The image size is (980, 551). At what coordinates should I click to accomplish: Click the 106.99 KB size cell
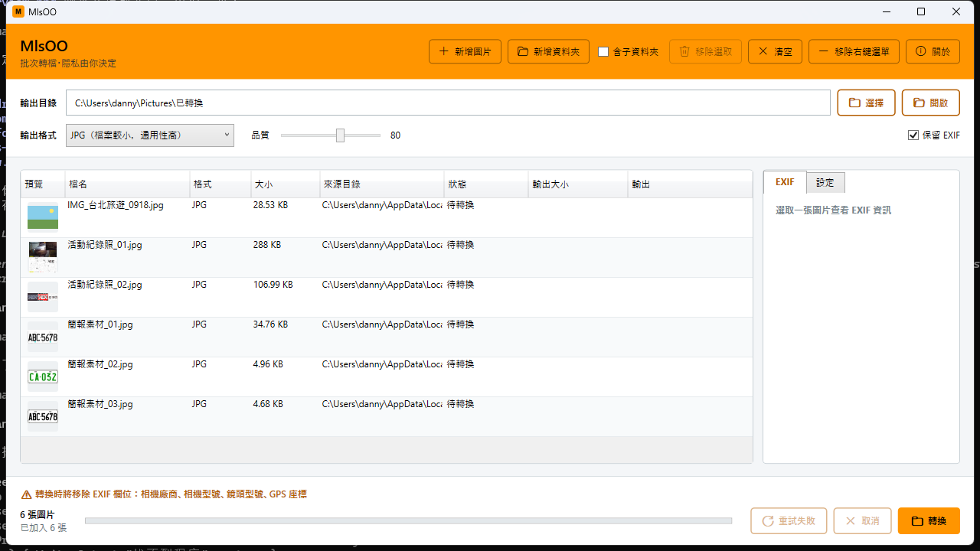pos(273,285)
